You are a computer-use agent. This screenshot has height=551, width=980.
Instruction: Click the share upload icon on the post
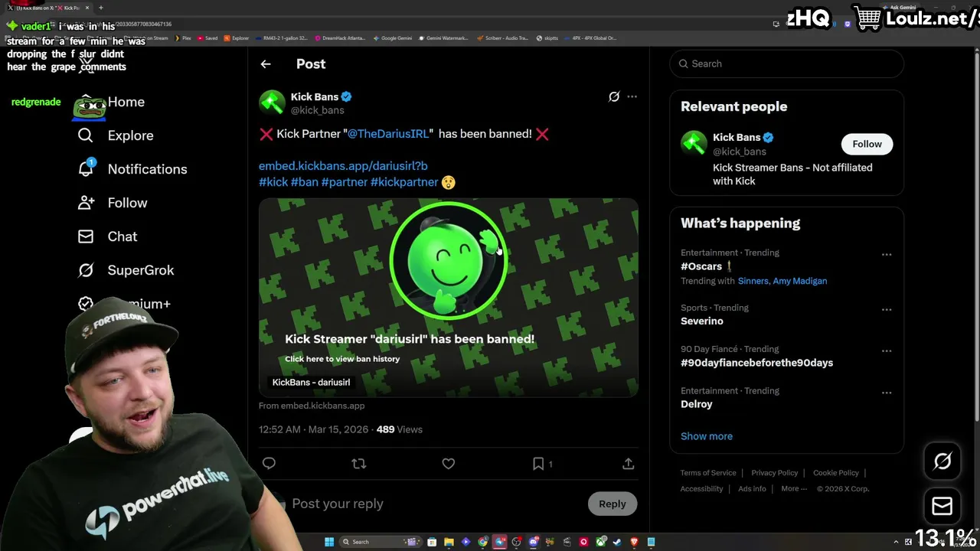(628, 463)
